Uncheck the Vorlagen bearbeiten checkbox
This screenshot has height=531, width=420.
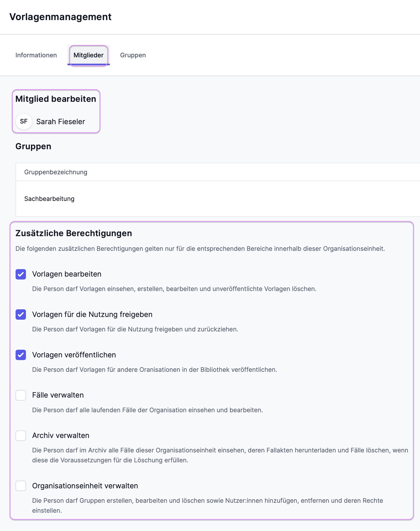click(21, 274)
